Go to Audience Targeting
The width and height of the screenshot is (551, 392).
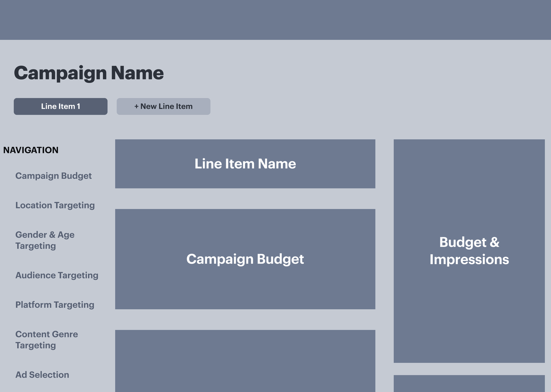(x=57, y=275)
